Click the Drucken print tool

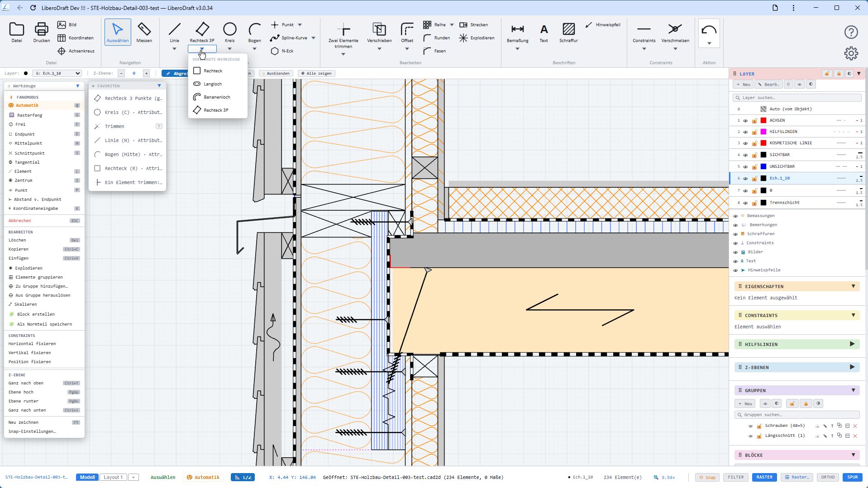point(42,32)
